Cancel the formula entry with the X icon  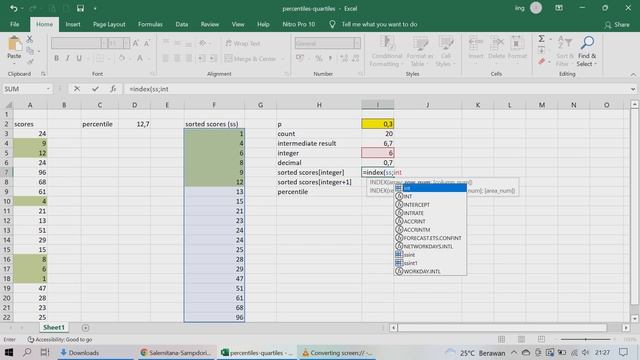pyautogui.click(x=77, y=89)
